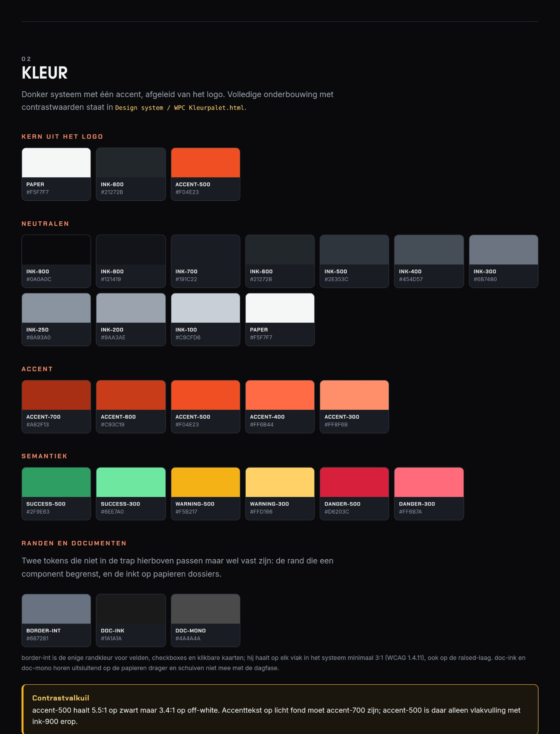The image size is (560, 734).
Task: Click the hex value #687281
Action: click(x=37, y=638)
